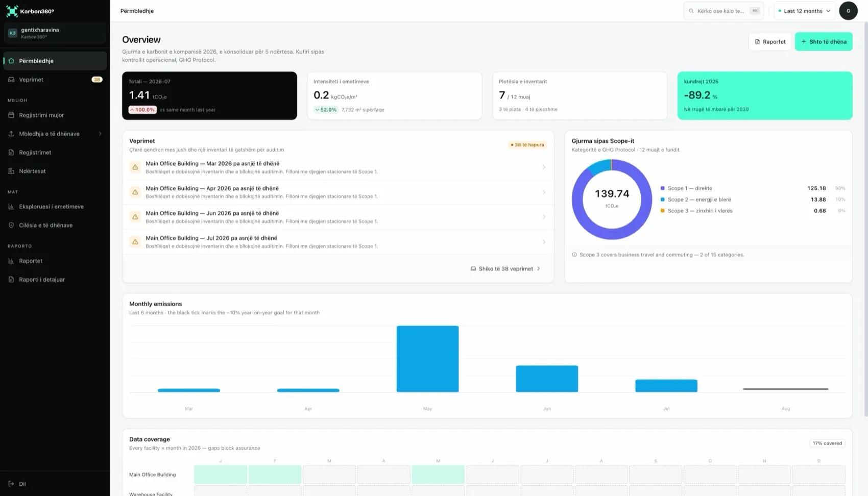Open the gentixharavina workspace switcher
The width and height of the screenshot is (868, 496).
55,33
